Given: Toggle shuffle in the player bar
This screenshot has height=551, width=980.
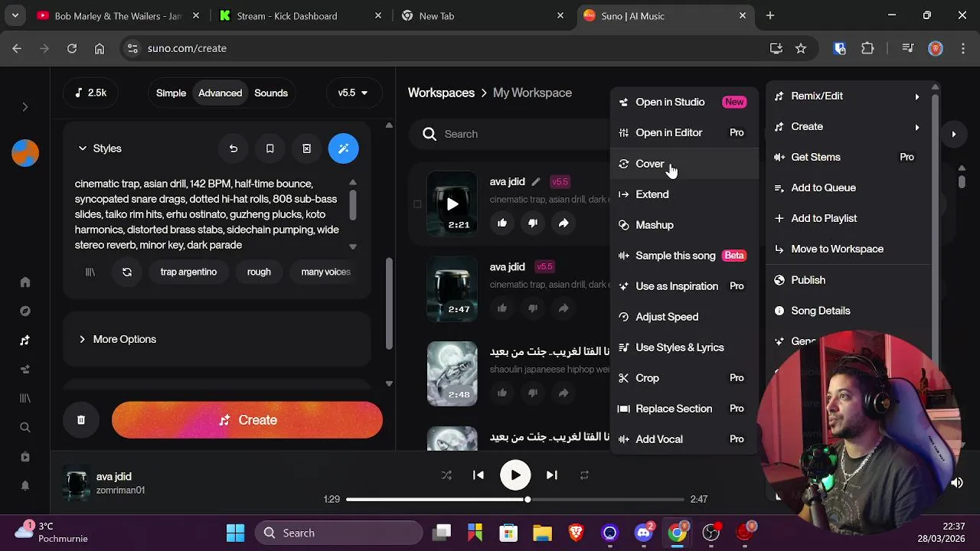Looking at the screenshot, I should 446,475.
